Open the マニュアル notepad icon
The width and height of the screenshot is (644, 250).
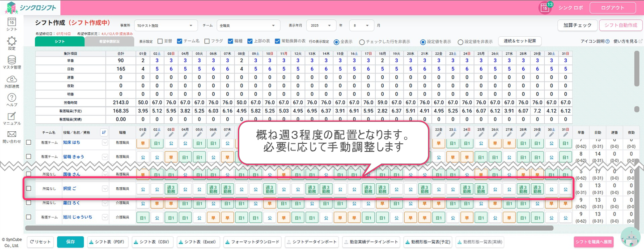pyautogui.click(x=12, y=116)
